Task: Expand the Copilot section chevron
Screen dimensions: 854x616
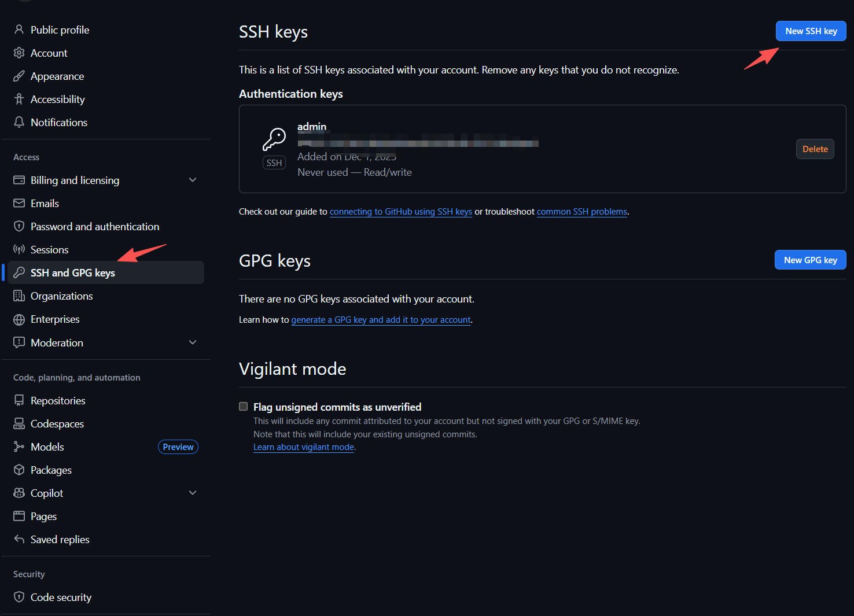Action: pos(193,493)
